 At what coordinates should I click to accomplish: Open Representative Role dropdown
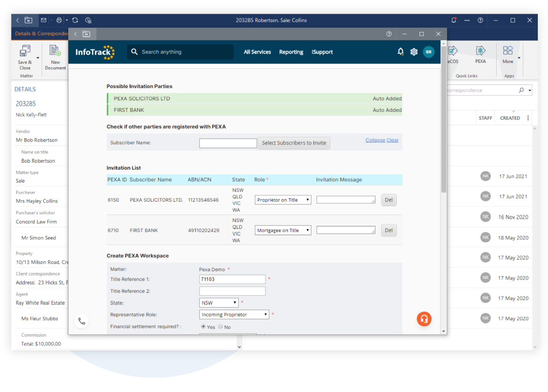point(234,314)
